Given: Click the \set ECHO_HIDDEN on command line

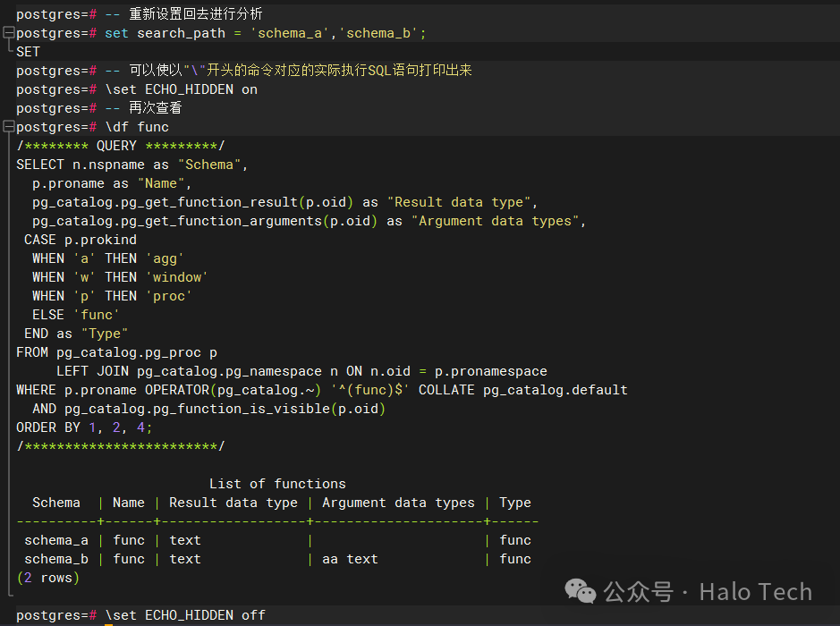Looking at the screenshot, I should pos(181,89).
